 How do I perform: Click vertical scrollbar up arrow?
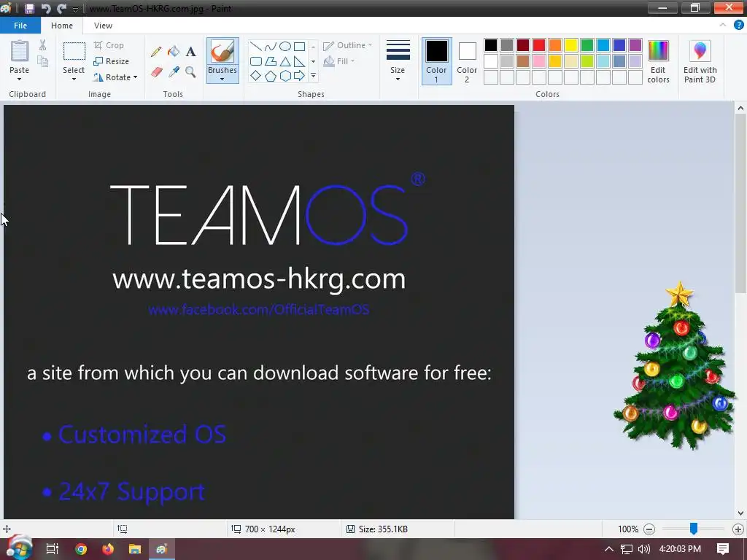pyautogui.click(x=740, y=108)
